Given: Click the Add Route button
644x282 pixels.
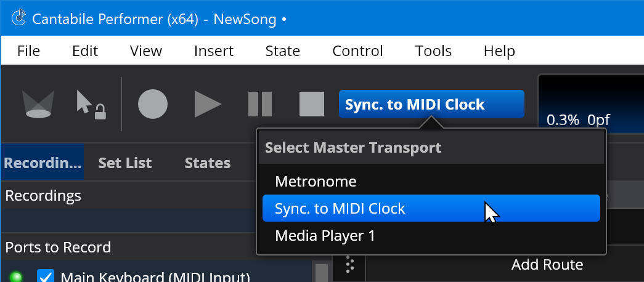Looking at the screenshot, I should pos(547,264).
